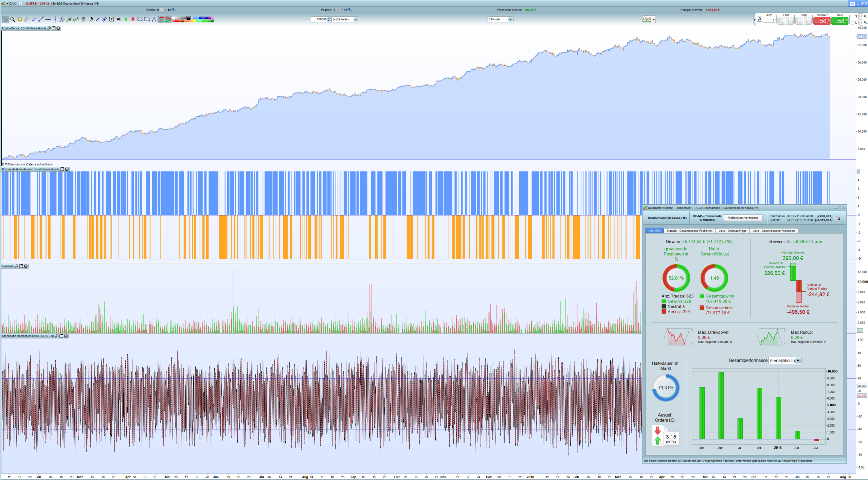Select the green up-arrow drawing tool
868x480 pixels.
126,19
